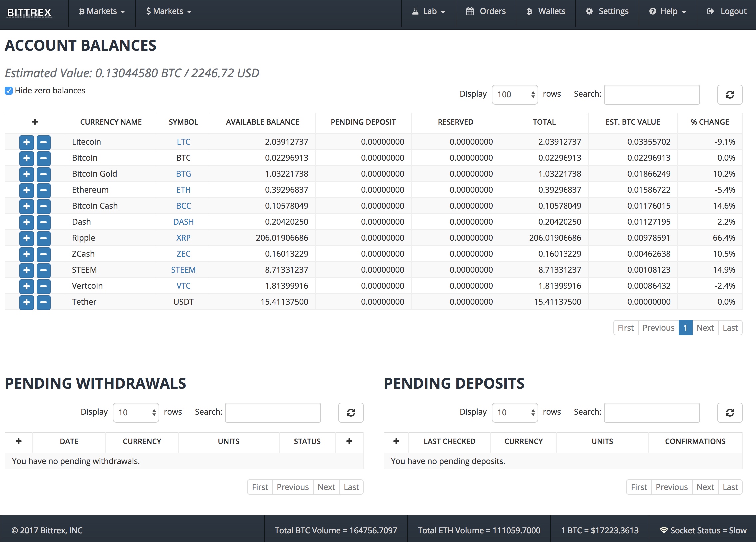Click the deposit plus icon for Ethereum
This screenshot has height=542, width=756.
click(x=26, y=190)
